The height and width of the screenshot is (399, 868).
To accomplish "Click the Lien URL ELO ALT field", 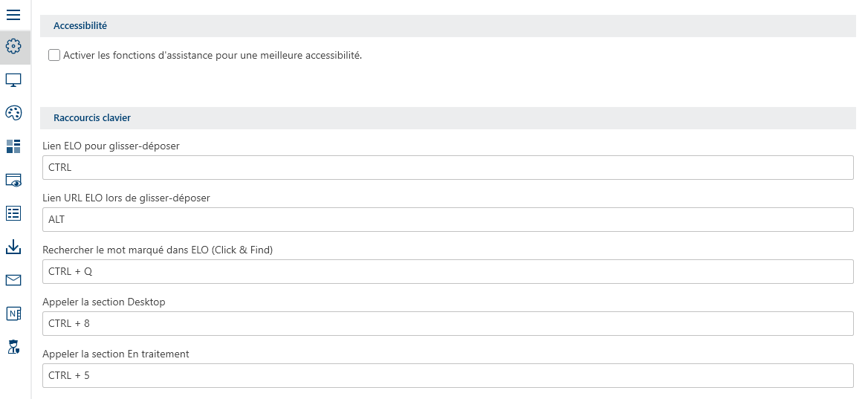I will 447,220.
